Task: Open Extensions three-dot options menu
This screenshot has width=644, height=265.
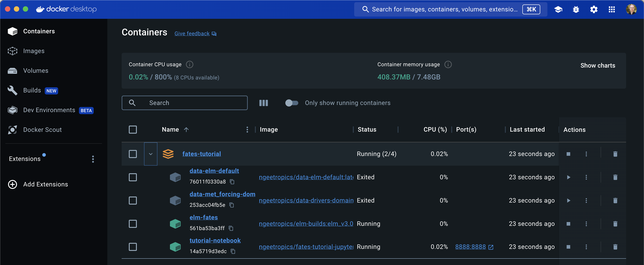Action: (x=93, y=159)
